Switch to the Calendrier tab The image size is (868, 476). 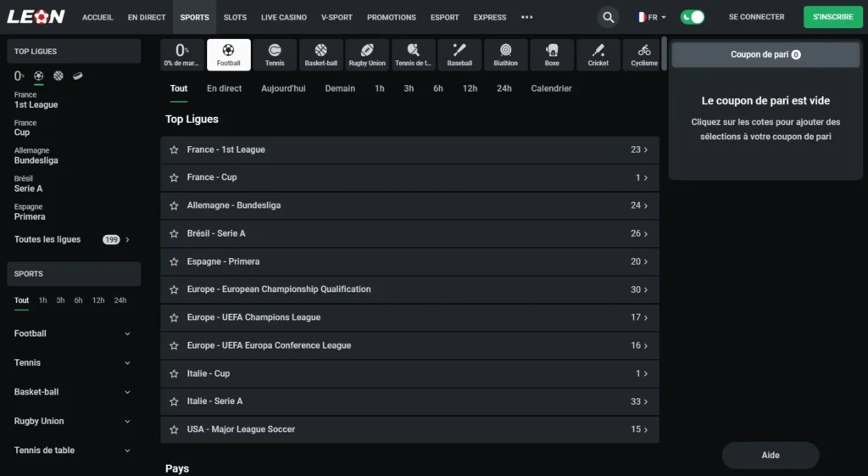pos(551,88)
